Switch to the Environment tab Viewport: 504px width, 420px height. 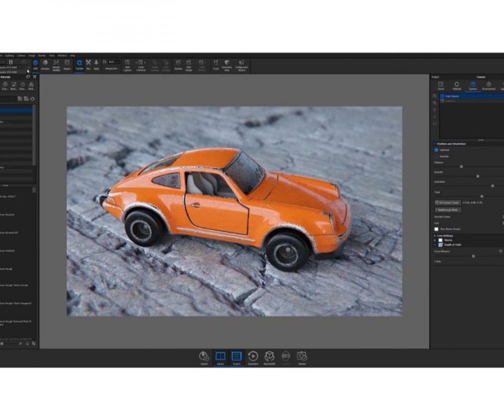(x=489, y=85)
